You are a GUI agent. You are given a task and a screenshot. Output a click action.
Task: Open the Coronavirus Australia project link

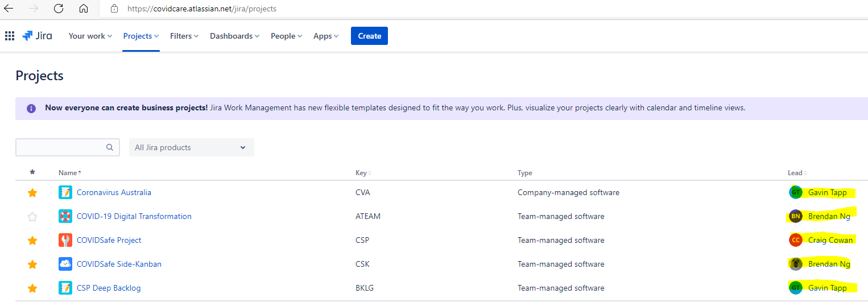pos(114,192)
